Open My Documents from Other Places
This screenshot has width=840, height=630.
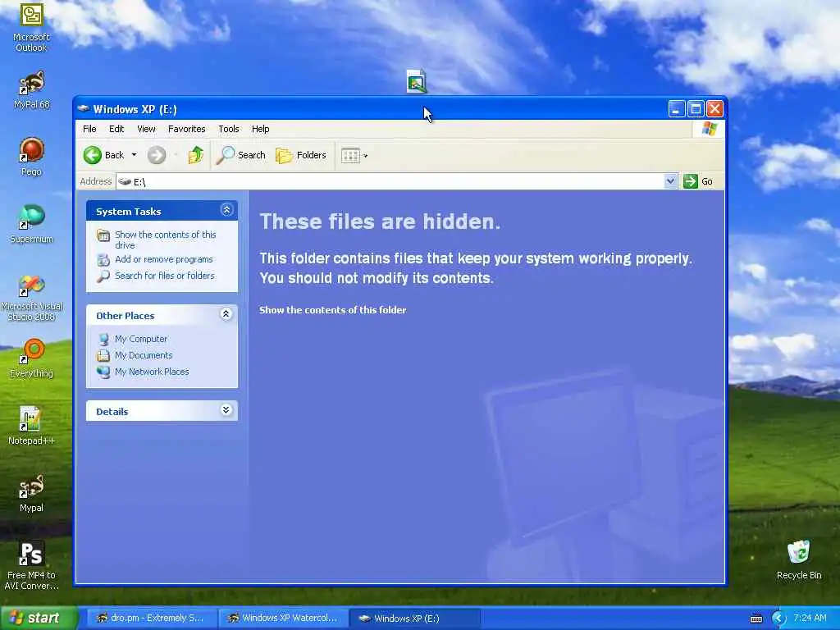pos(144,356)
